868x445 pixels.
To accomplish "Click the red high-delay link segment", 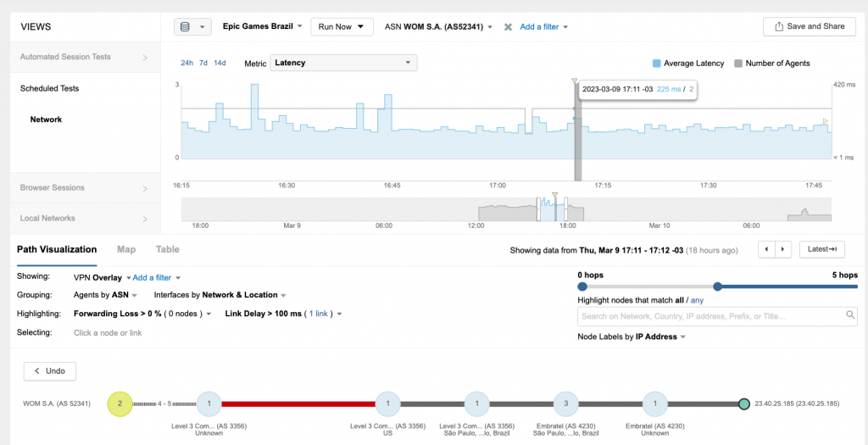I will coord(298,404).
